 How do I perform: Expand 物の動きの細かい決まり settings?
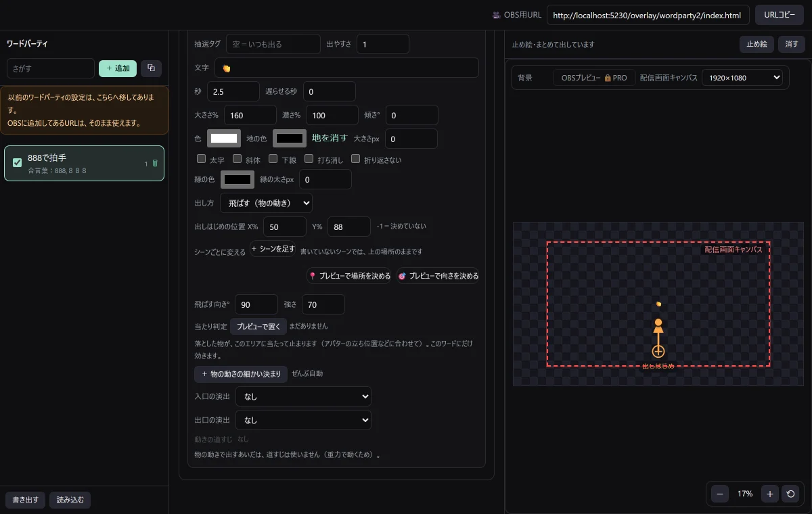tap(241, 374)
